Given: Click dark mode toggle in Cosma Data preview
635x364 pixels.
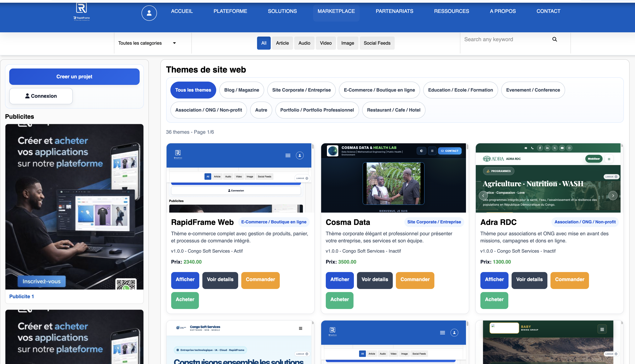Looking at the screenshot, I should click(422, 151).
